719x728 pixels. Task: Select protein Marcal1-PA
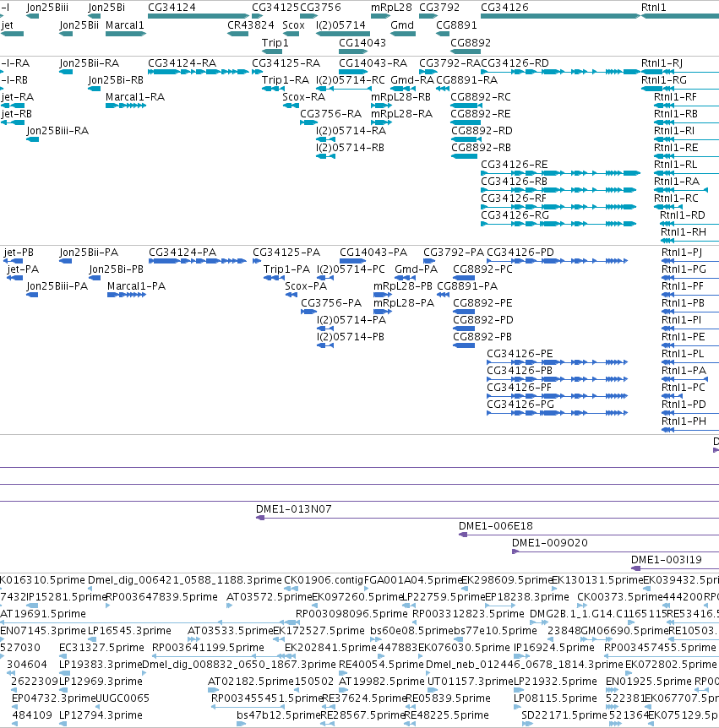pos(136,286)
